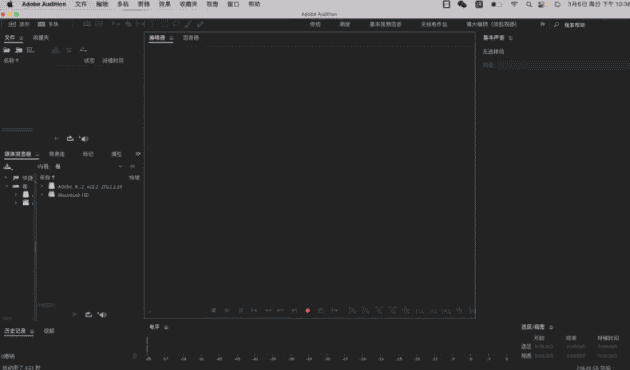Viewport: 630px width, 370px height.
Task: Click Zoom Out Amplitude icon
Action: click(365, 310)
